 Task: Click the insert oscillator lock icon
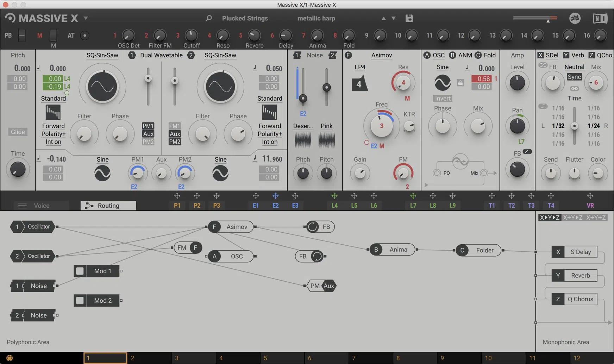460,83
